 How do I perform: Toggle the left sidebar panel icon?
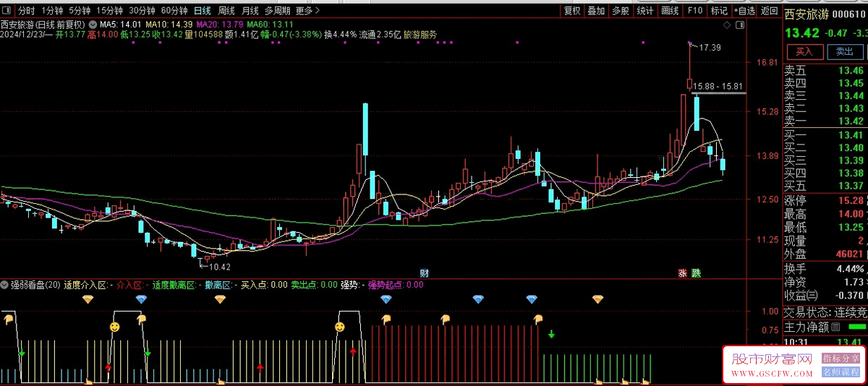[x=7, y=11]
